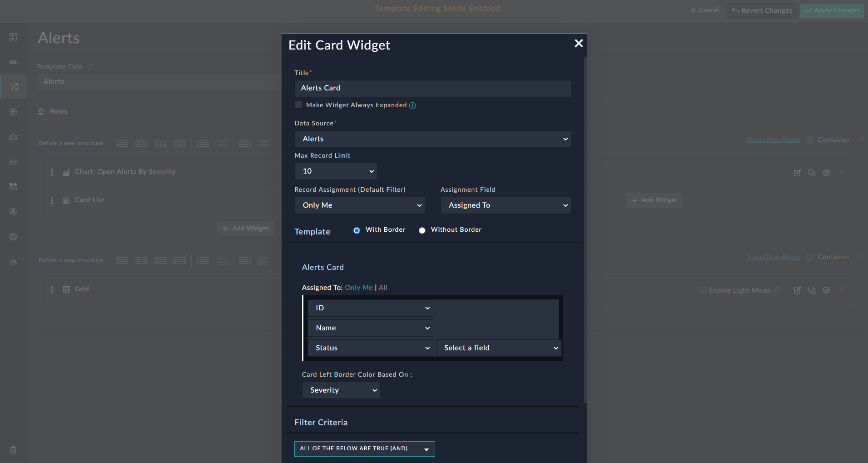Viewport: 868px width, 463px height.
Task: Edit the Chart widget using the pencil icon
Action: (797, 173)
